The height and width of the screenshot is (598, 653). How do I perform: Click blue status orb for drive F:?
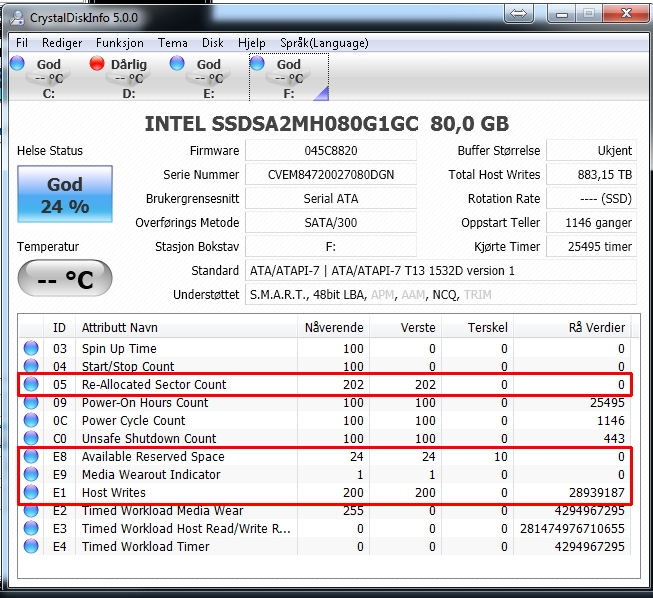[x=257, y=63]
